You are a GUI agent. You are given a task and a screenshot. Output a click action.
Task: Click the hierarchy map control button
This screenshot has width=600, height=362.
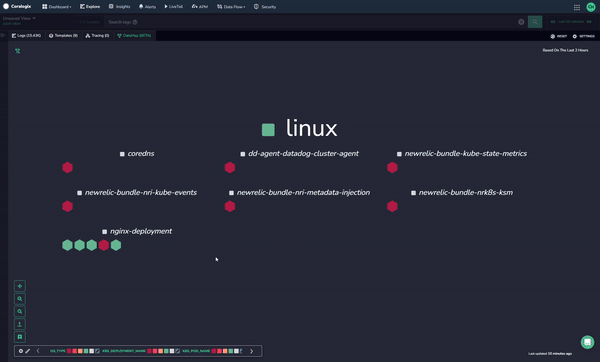tap(20, 324)
